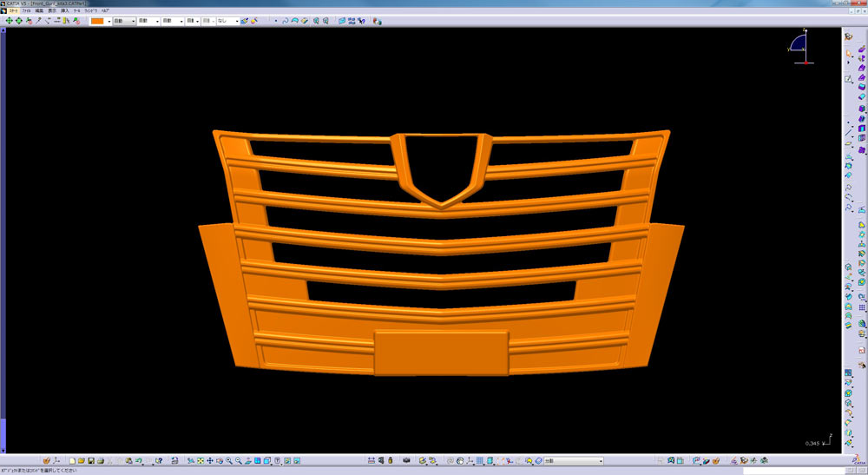Click the Zoom In magnifier icon

[x=229, y=460]
